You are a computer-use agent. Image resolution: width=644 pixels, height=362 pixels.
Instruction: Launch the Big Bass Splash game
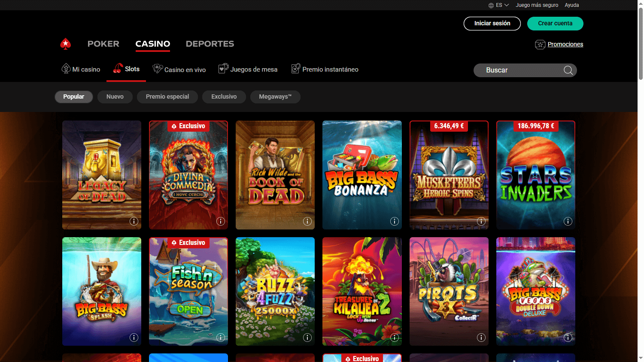click(x=102, y=292)
